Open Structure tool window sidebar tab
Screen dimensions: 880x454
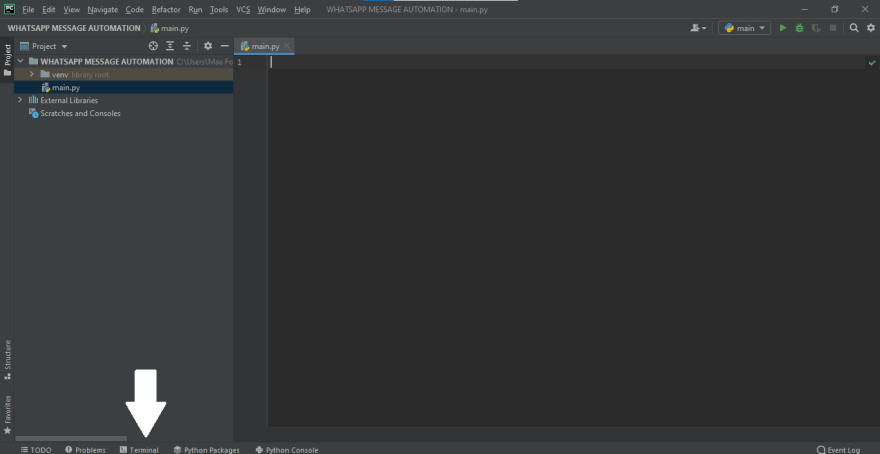click(x=7, y=360)
